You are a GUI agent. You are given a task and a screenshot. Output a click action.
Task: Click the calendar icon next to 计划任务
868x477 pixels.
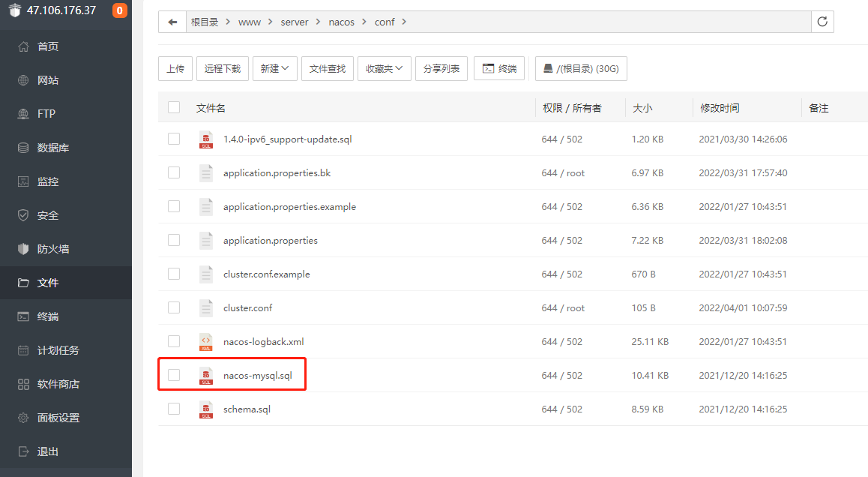pos(23,351)
